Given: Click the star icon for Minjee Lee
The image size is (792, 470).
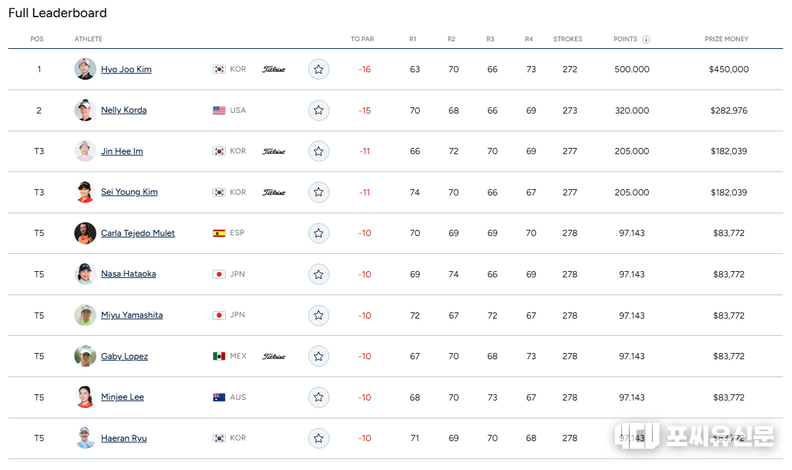Looking at the screenshot, I should [x=318, y=397].
